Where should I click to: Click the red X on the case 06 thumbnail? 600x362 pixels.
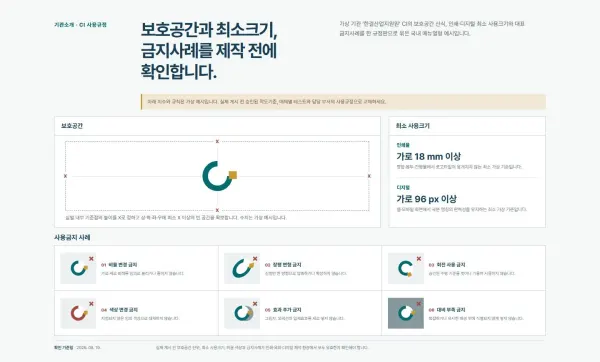click(419, 304)
